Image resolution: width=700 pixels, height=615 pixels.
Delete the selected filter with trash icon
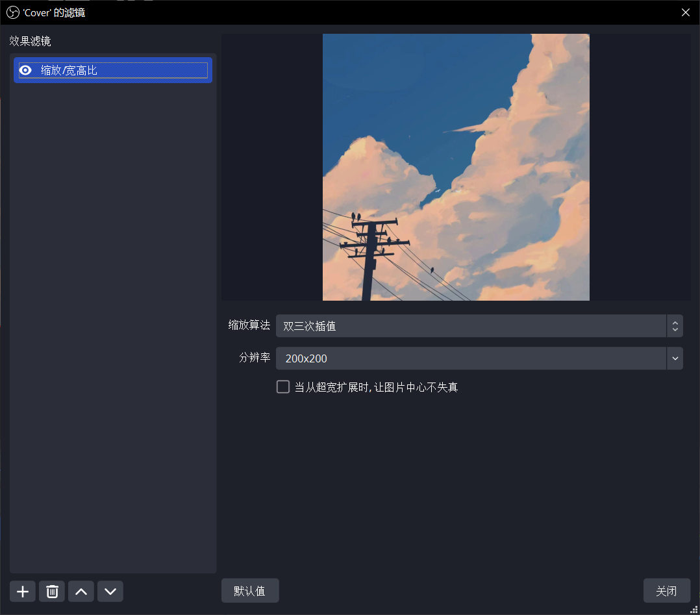coord(52,592)
